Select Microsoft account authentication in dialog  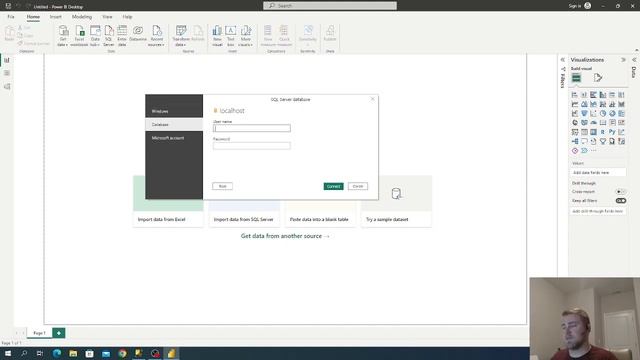click(x=174, y=138)
